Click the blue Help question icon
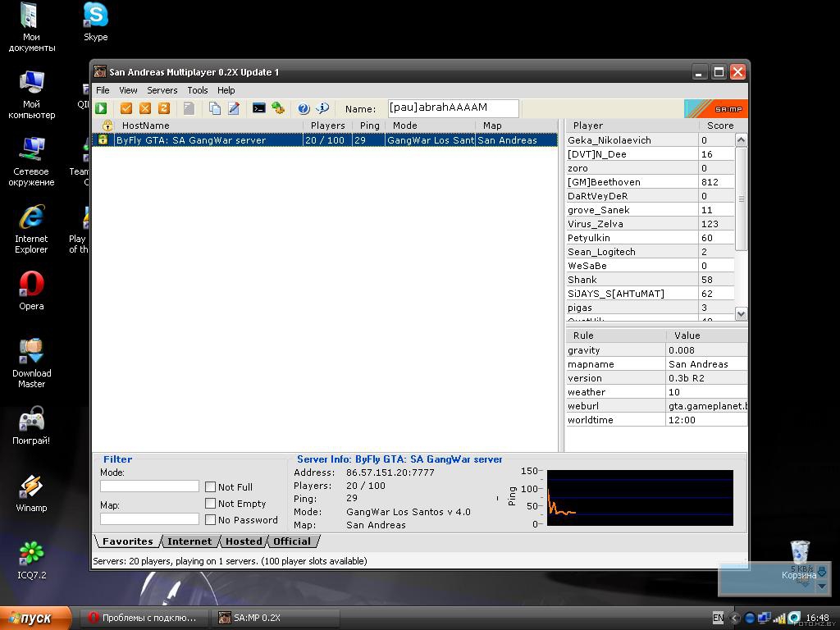 (304, 109)
